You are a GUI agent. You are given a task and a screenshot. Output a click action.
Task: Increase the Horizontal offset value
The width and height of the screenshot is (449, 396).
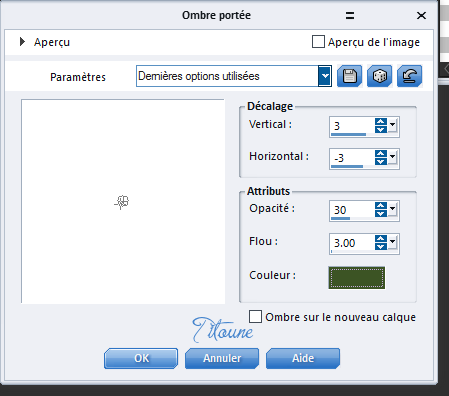pos(381,154)
